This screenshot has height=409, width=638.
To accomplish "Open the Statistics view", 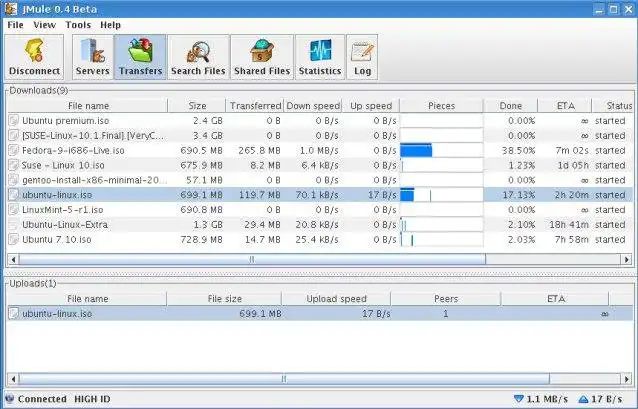I will click(320, 57).
